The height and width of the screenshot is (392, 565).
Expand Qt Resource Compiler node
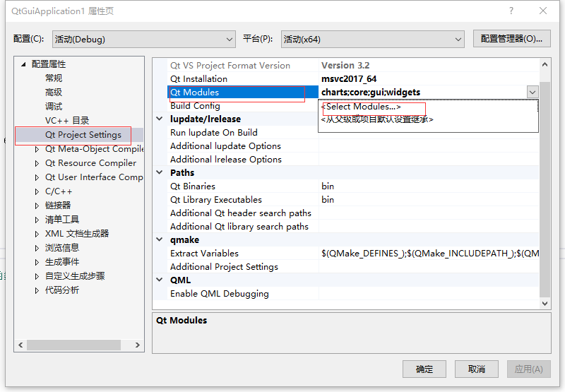[x=37, y=163]
